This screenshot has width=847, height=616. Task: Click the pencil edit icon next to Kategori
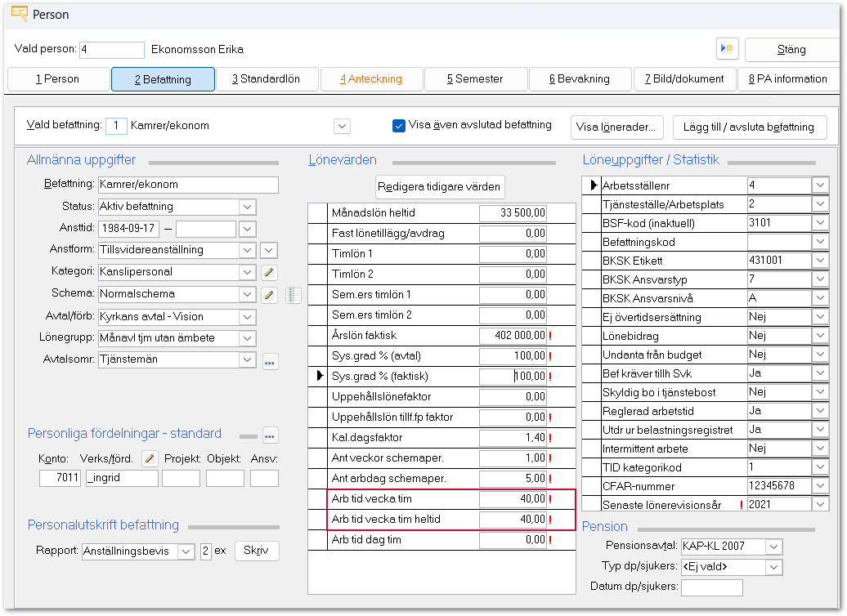tap(269, 272)
